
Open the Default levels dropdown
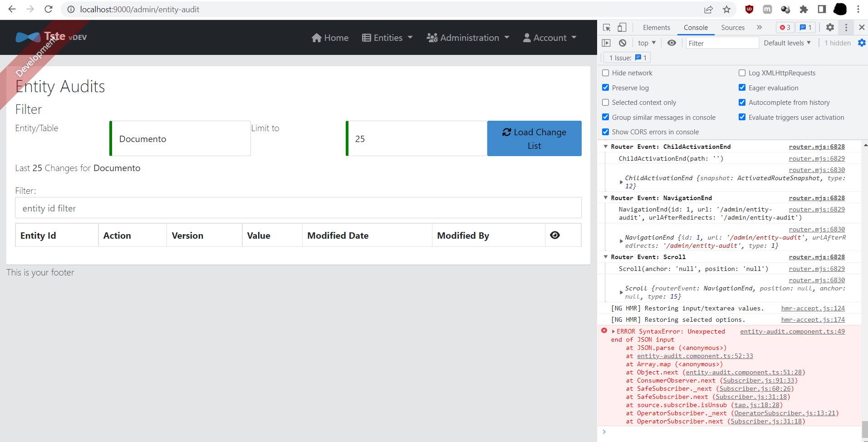tap(787, 43)
